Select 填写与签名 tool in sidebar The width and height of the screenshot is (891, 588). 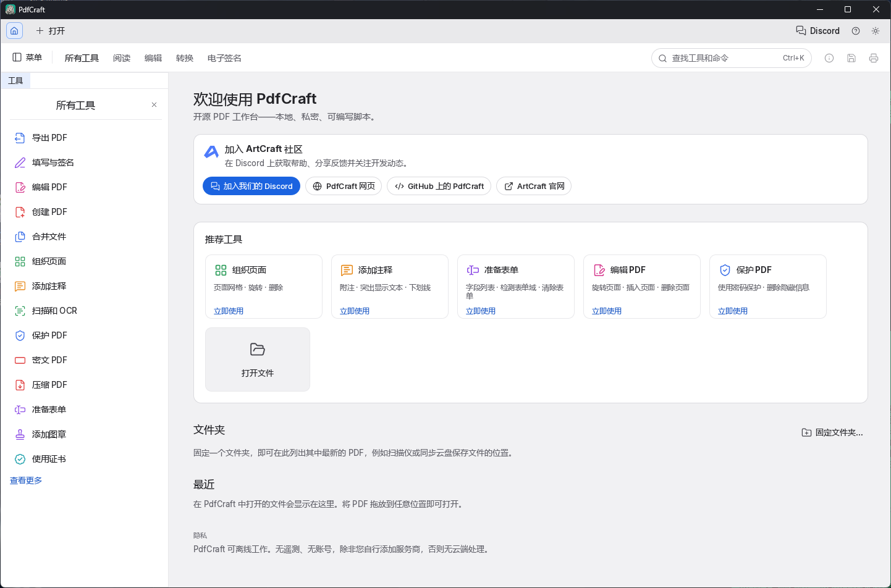tap(85, 162)
